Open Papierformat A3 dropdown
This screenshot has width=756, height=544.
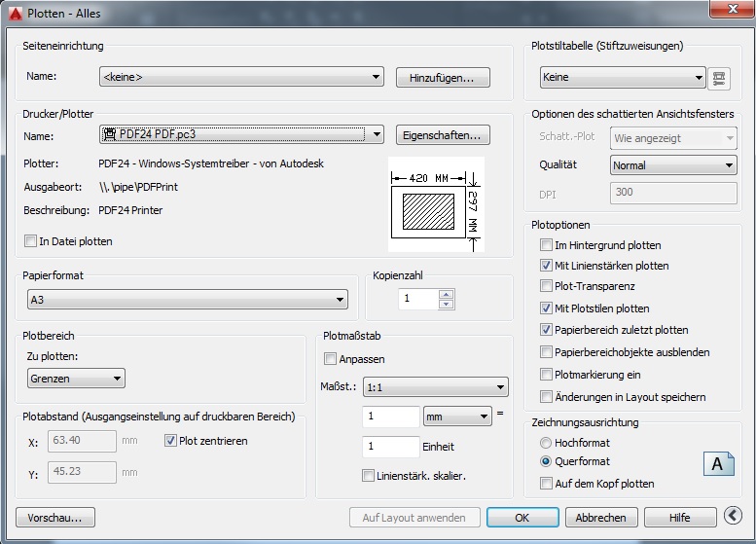coord(188,300)
